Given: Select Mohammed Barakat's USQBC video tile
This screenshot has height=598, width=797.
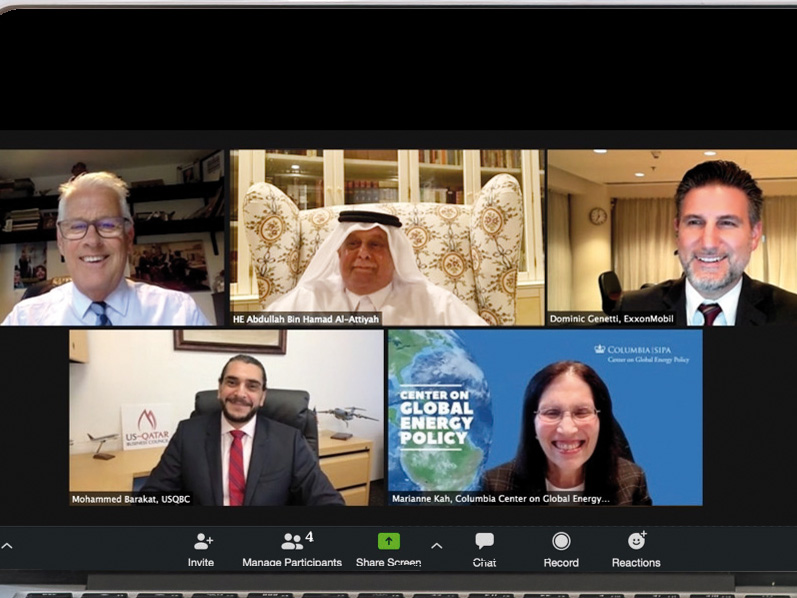Looking at the screenshot, I should (x=227, y=417).
